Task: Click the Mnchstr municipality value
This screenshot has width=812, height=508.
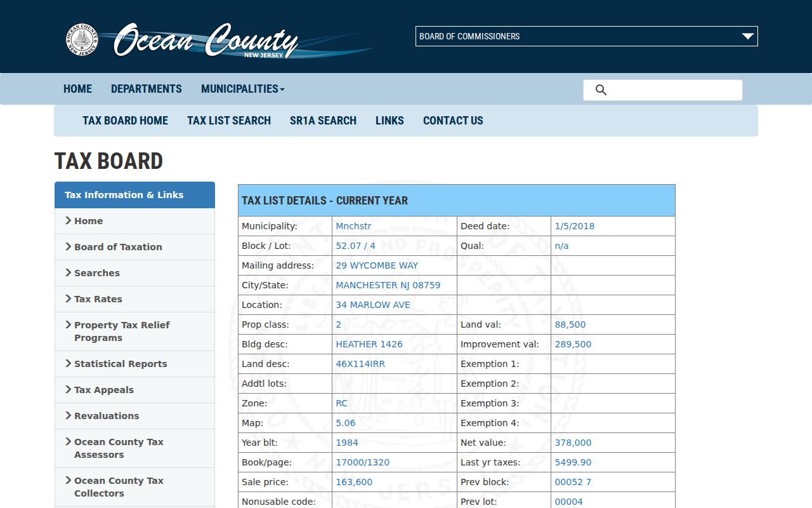Action: (353, 226)
